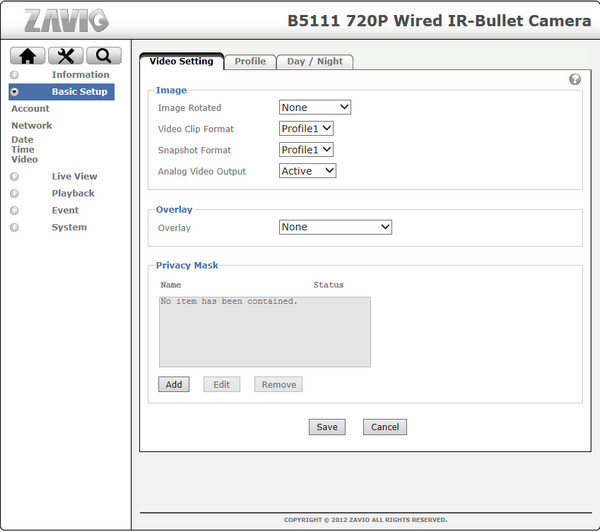Open the Snapshot Format dropdown
Image resolution: width=600 pixels, height=532 pixels.
(x=306, y=150)
